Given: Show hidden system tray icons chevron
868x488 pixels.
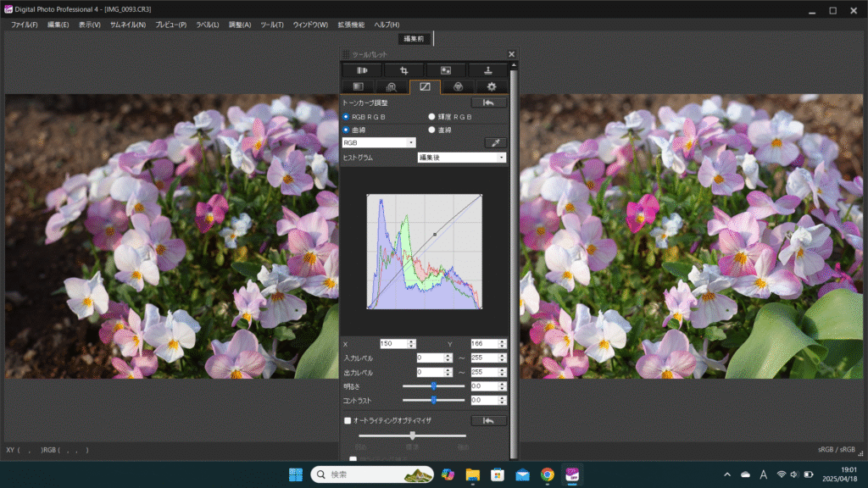Looking at the screenshot, I should [726, 474].
